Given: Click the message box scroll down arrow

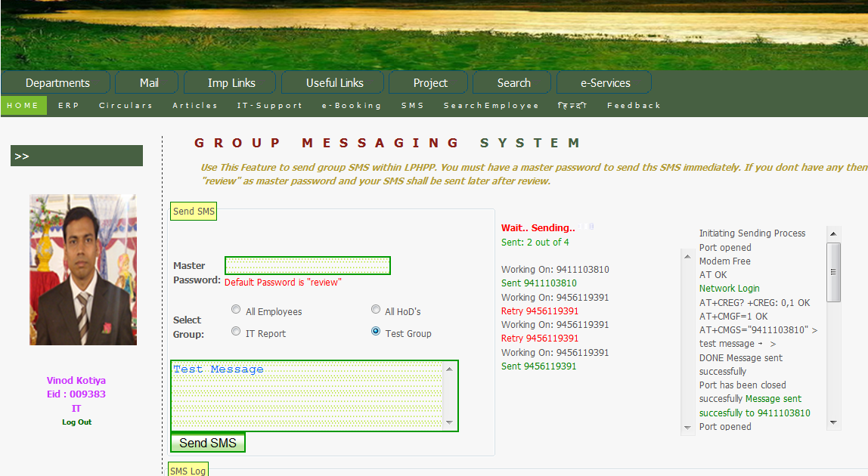Looking at the screenshot, I should pyautogui.click(x=449, y=423).
